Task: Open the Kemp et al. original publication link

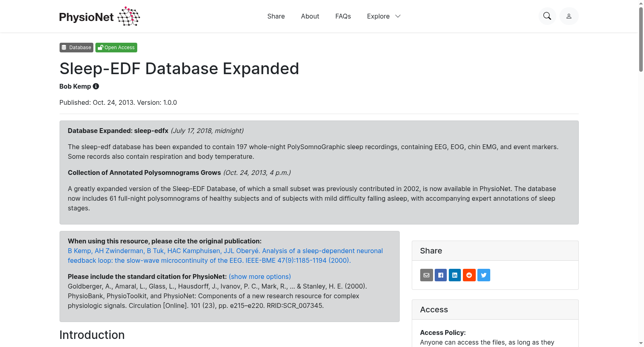Action: tap(225, 256)
